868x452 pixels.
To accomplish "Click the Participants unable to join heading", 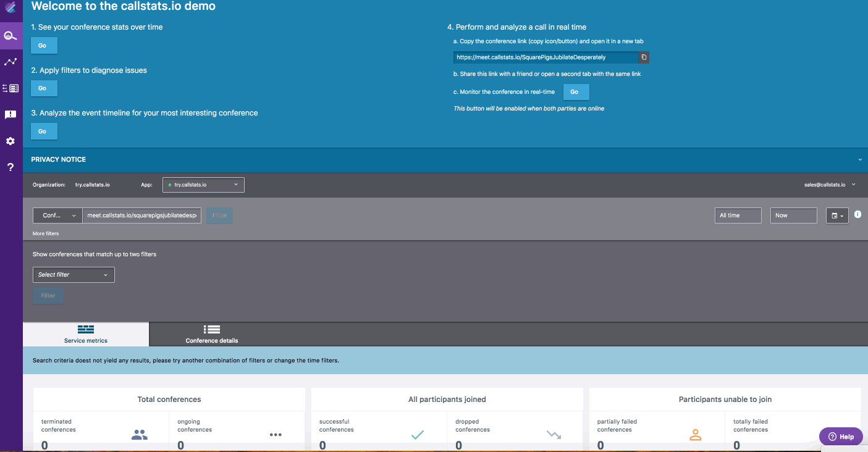I will point(725,400).
